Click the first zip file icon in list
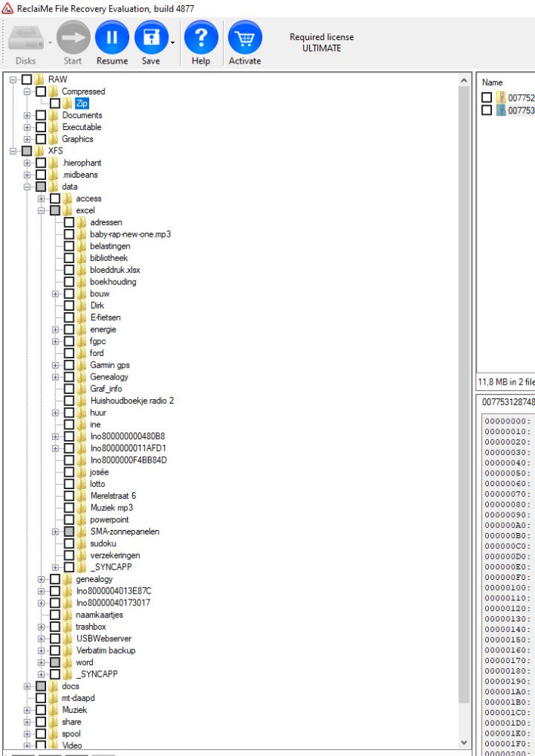Viewport: 535px width, 756px height. 501,98
